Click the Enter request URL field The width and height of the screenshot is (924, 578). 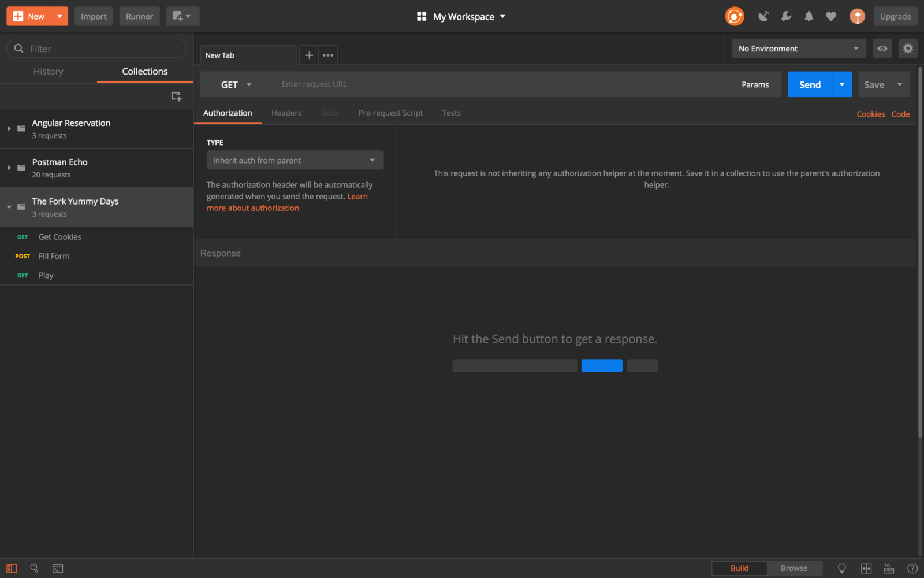[x=501, y=84]
